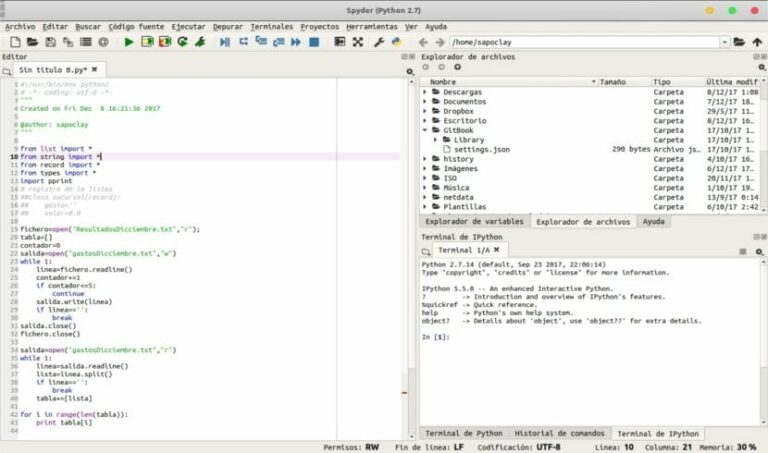This screenshot has height=453, width=768.
Task: Click the green wrench run configuration icon
Action: point(200,42)
